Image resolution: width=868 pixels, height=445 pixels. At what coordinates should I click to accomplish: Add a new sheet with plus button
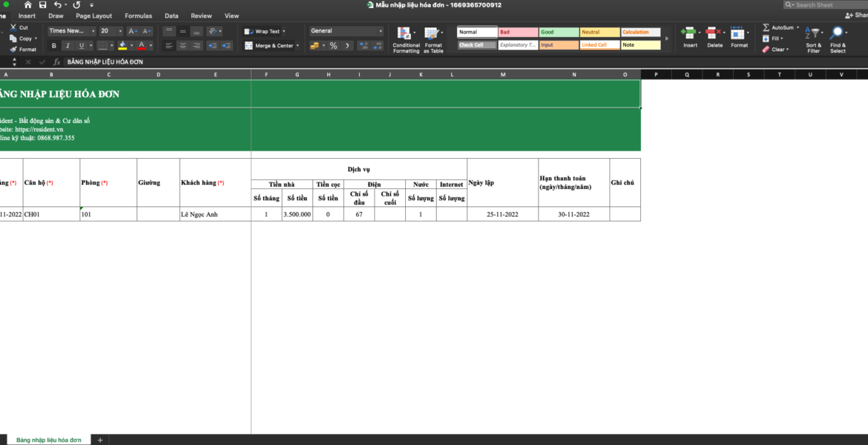tap(99, 440)
